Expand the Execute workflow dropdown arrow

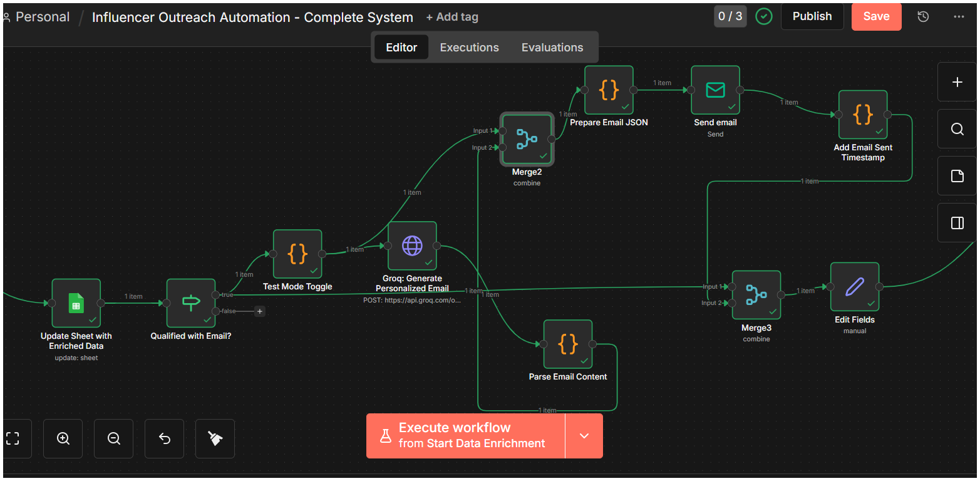pos(584,436)
